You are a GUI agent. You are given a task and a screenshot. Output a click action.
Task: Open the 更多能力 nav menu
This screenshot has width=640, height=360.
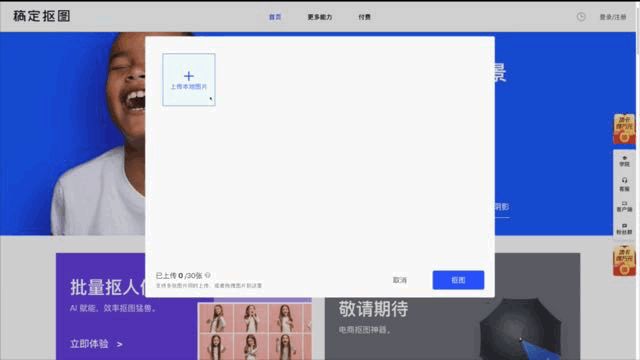[320, 17]
